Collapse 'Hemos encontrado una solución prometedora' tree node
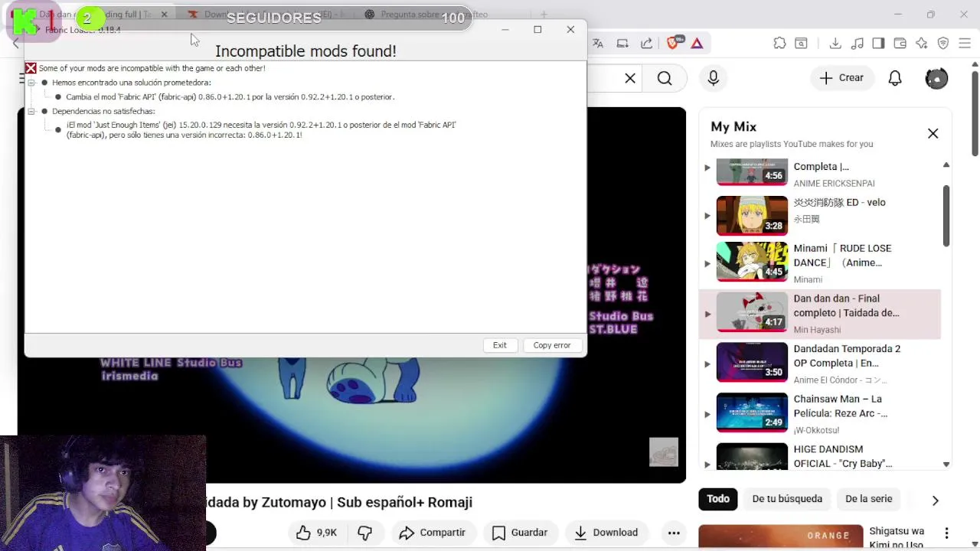The height and width of the screenshot is (551, 980). click(x=31, y=83)
